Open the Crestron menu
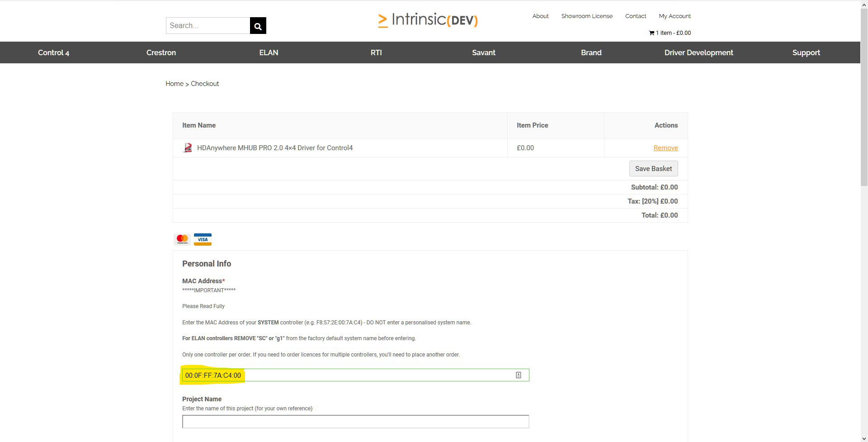This screenshot has width=868, height=442. click(161, 52)
